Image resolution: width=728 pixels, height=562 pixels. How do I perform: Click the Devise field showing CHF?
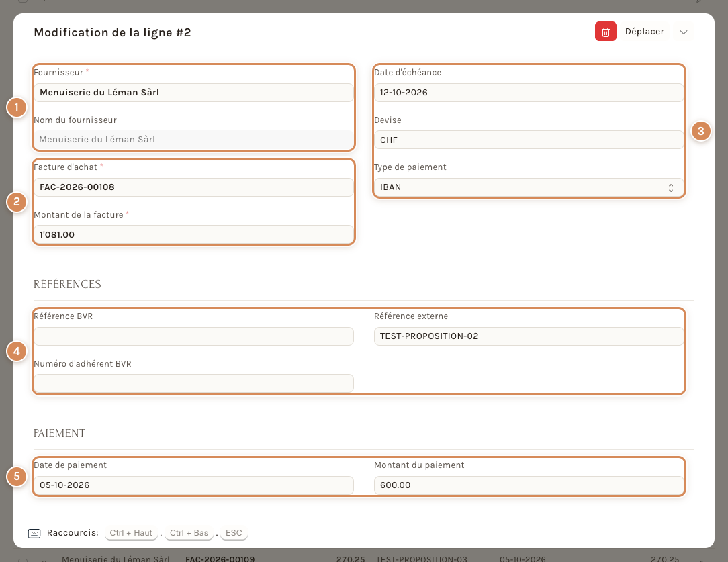click(529, 140)
